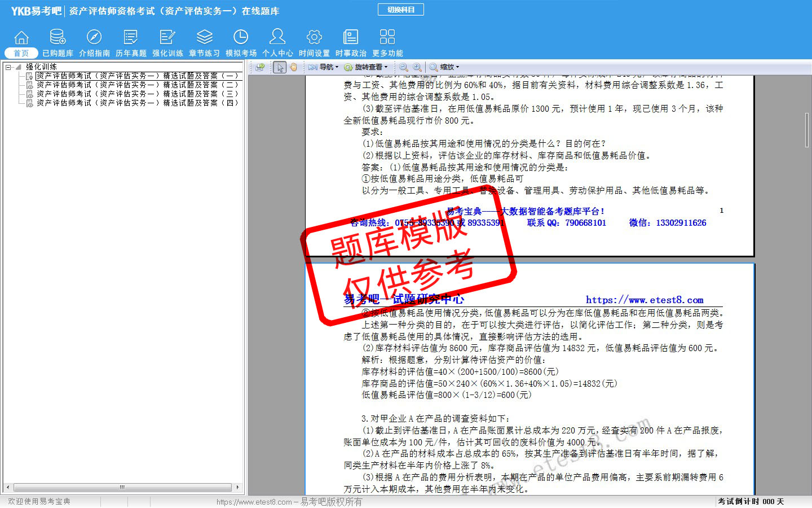The image size is (812, 508).
Task: Click the 切换科目 button
Action: [x=401, y=10]
